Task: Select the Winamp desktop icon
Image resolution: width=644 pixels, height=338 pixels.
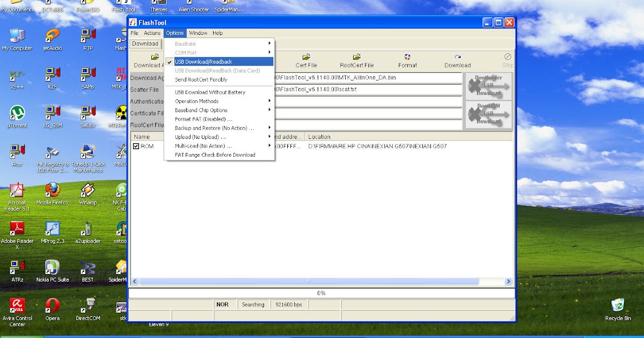Action: point(88,190)
